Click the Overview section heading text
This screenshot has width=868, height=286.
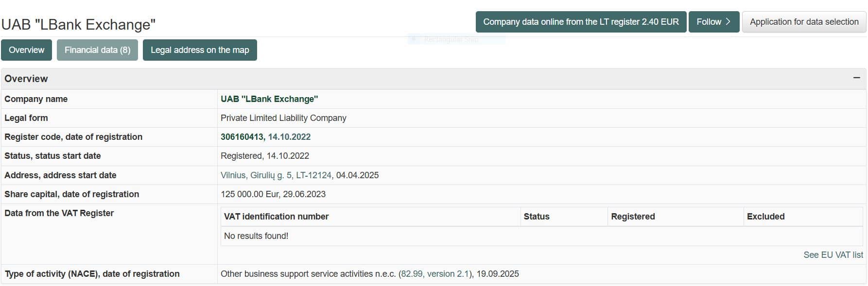pyautogui.click(x=26, y=79)
